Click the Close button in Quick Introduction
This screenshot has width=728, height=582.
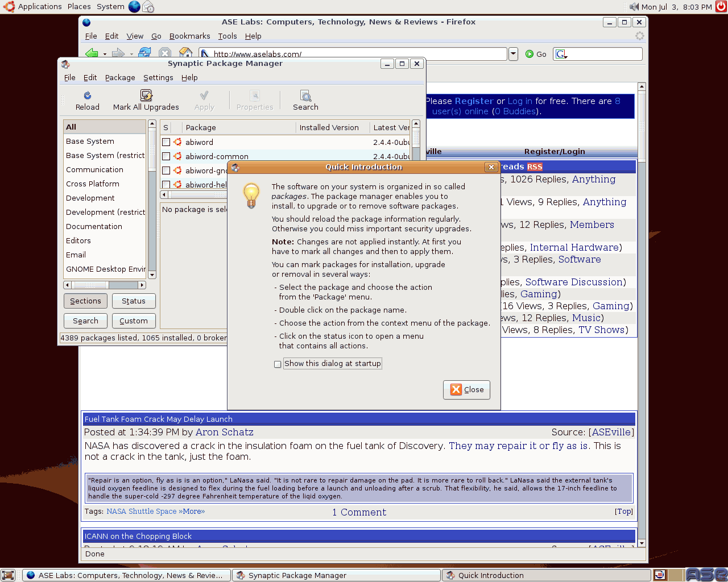click(466, 390)
